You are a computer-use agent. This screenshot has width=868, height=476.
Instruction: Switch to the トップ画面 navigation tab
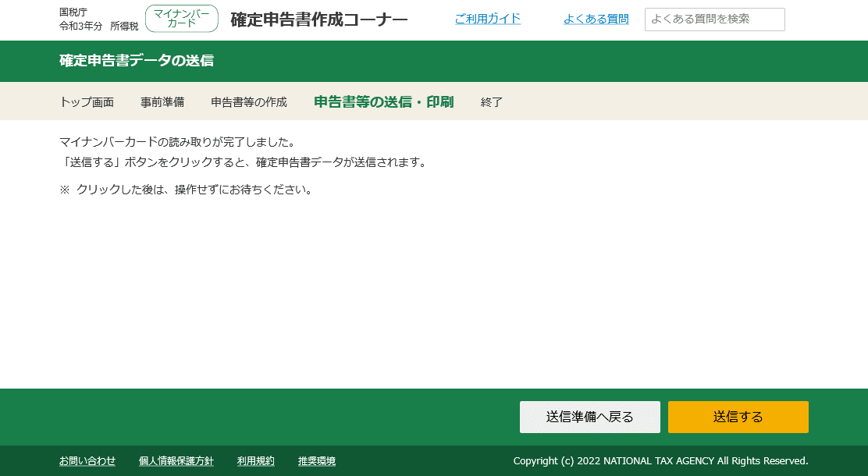point(87,101)
